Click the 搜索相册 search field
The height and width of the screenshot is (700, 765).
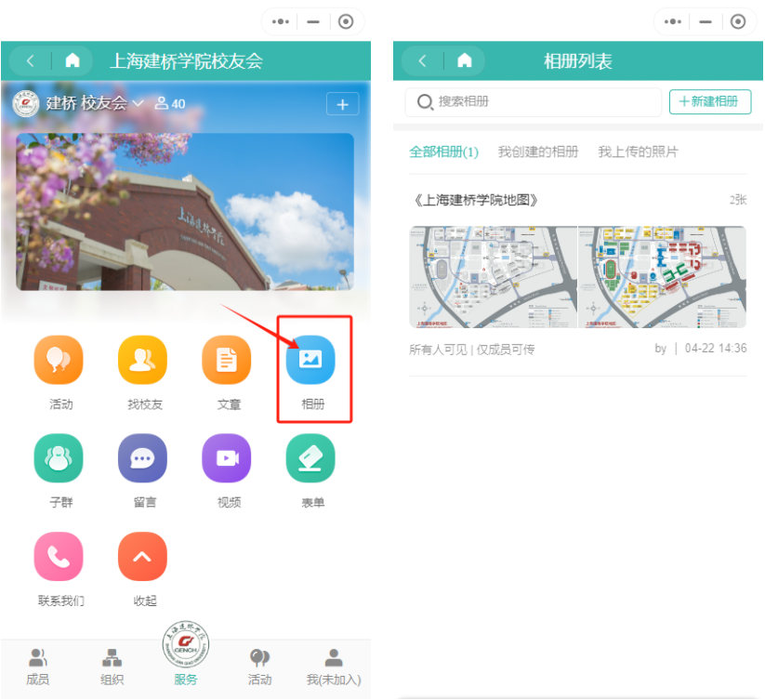coord(534,102)
